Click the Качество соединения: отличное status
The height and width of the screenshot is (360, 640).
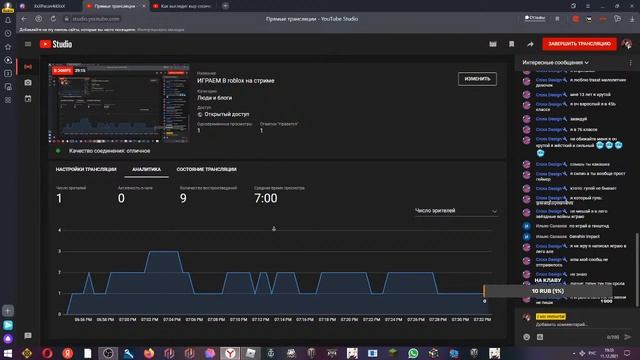[x=109, y=151]
